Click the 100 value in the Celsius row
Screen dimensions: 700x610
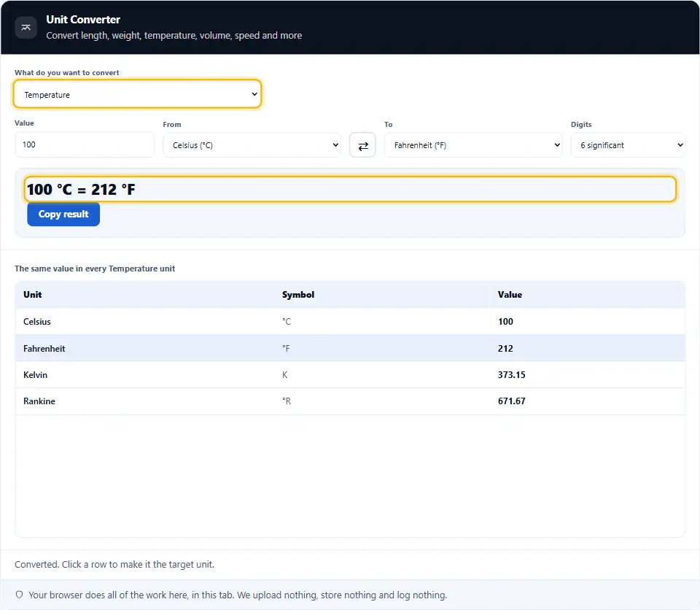pyautogui.click(x=505, y=322)
